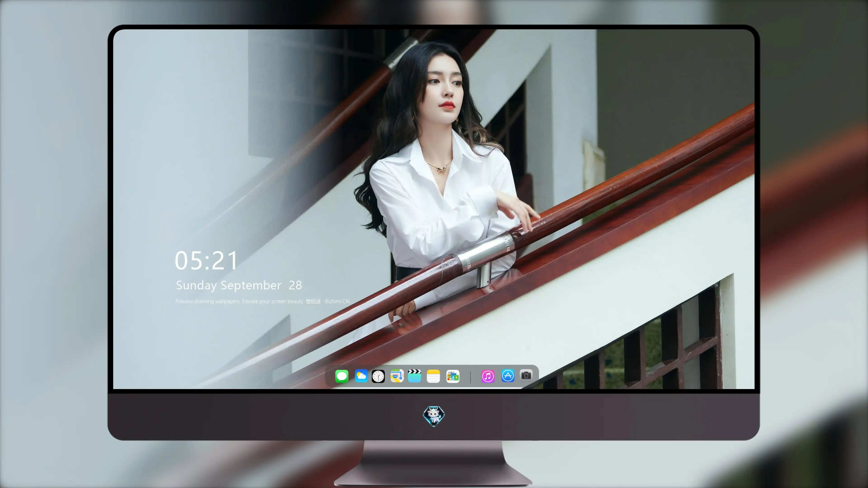This screenshot has height=488, width=868.
Task: Open the App Store from the dock
Action: [x=508, y=375]
